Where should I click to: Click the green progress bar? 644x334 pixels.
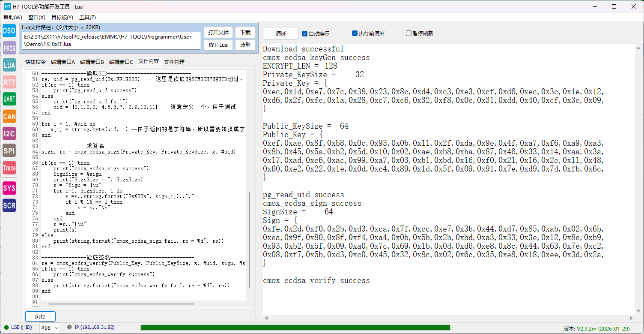[295, 328]
